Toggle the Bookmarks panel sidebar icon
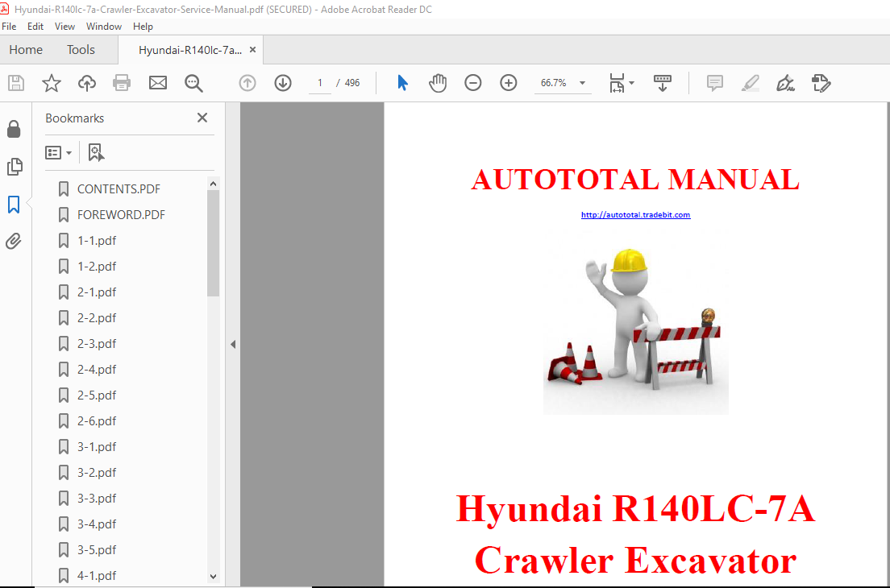The height and width of the screenshot is (588, 890). pyautogui.click(x=14, y=204)
